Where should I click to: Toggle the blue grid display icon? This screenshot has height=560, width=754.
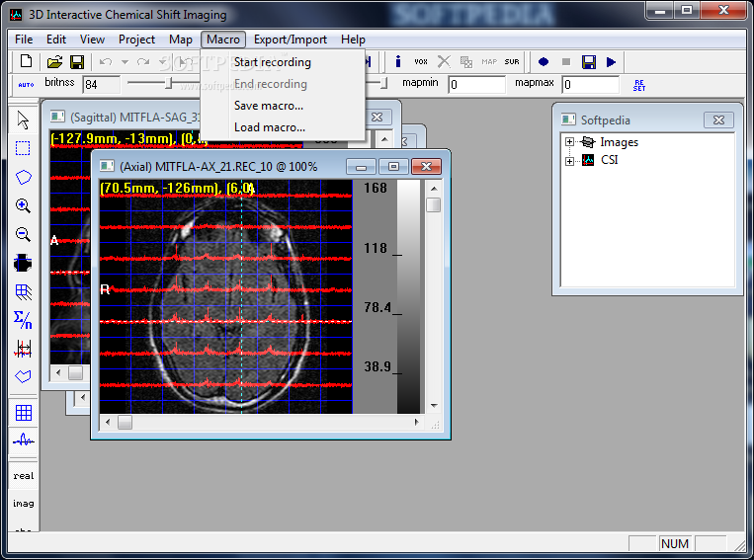click(23, 413)
